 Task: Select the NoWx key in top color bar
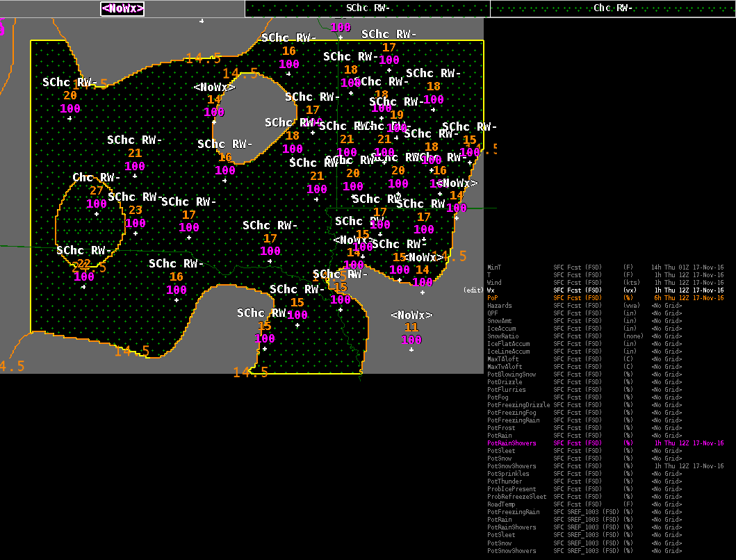[122, 8]
